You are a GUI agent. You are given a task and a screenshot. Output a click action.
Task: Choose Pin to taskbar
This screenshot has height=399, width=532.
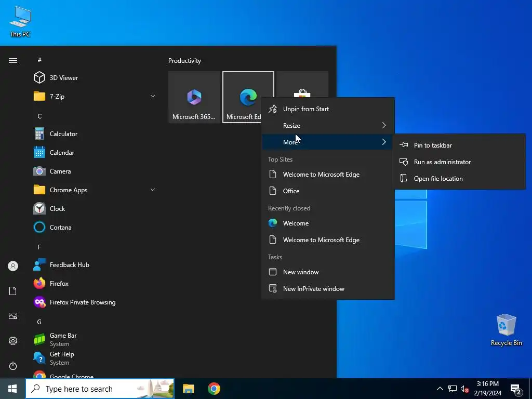[459, 145]
